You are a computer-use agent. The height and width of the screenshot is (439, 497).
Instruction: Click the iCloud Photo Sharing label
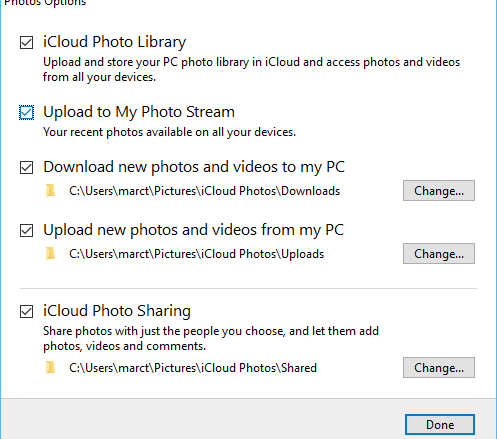pyautogui.click(x=117, y=311)
